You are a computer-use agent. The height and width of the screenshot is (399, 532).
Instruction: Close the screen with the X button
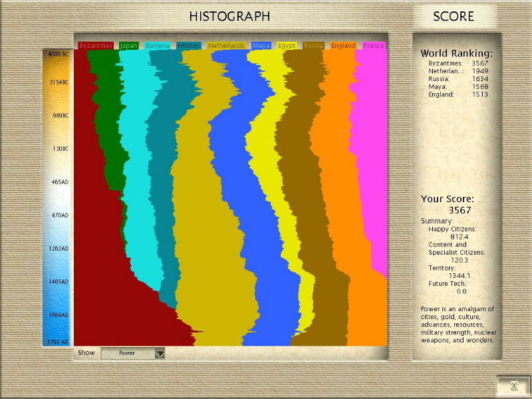513,386
